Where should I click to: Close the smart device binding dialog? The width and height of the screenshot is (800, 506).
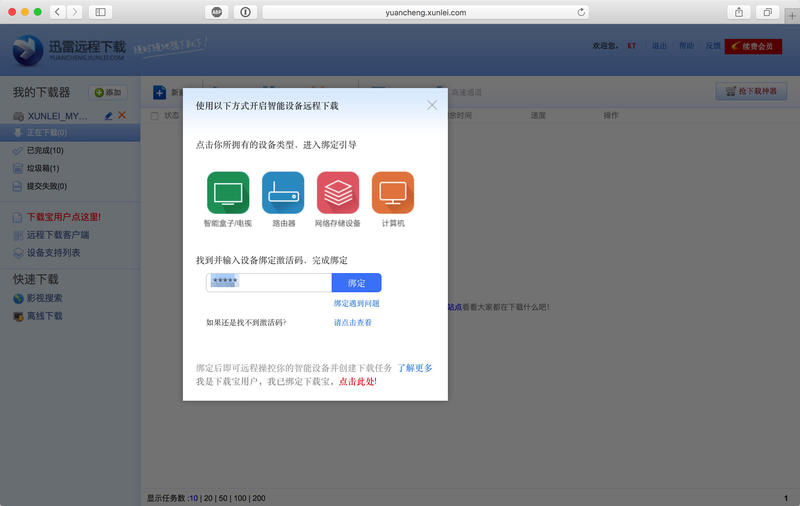point(432,105)
